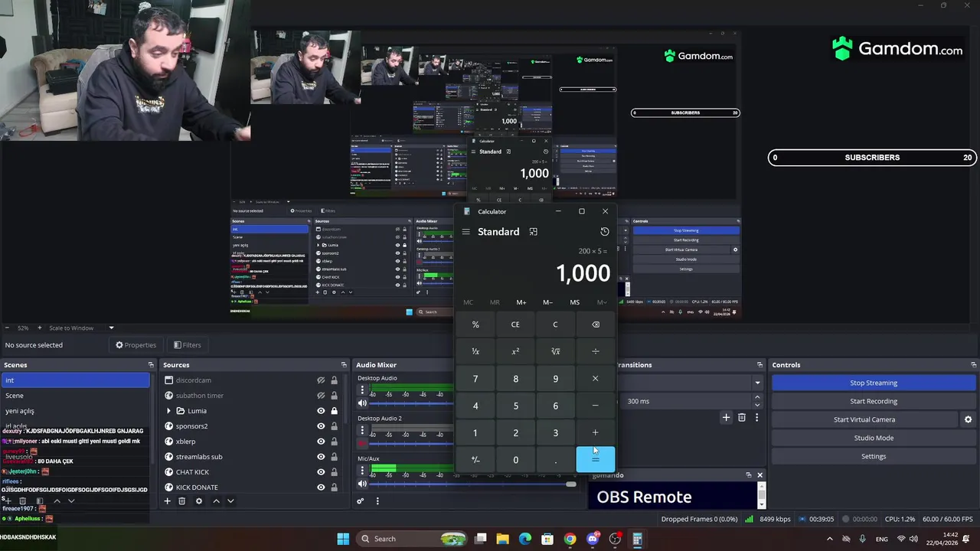980x551 pixels.
Task: Open Audio Mixer toolbar three-dot menu
Action: pyautogui.click(x=377, y=501)
